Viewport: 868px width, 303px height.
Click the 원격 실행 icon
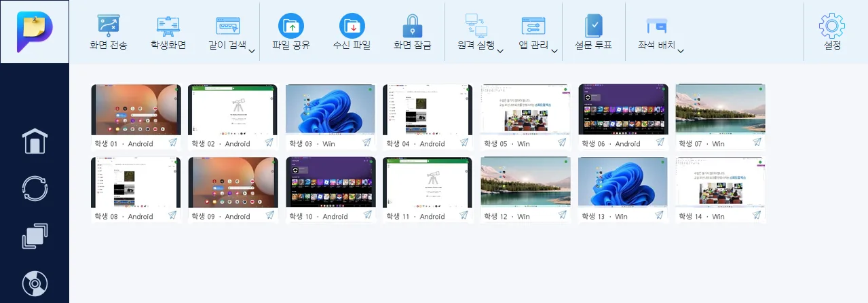476,26
